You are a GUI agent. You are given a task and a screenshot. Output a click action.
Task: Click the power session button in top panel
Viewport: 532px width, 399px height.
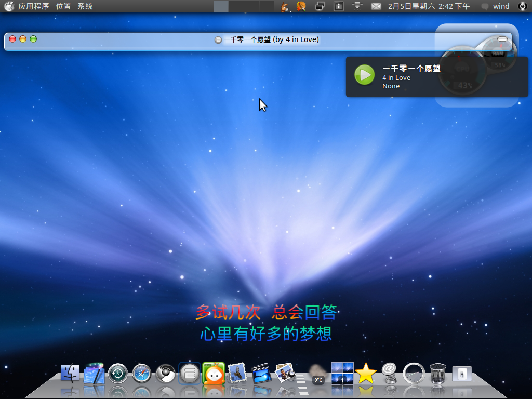coord(523,6)
